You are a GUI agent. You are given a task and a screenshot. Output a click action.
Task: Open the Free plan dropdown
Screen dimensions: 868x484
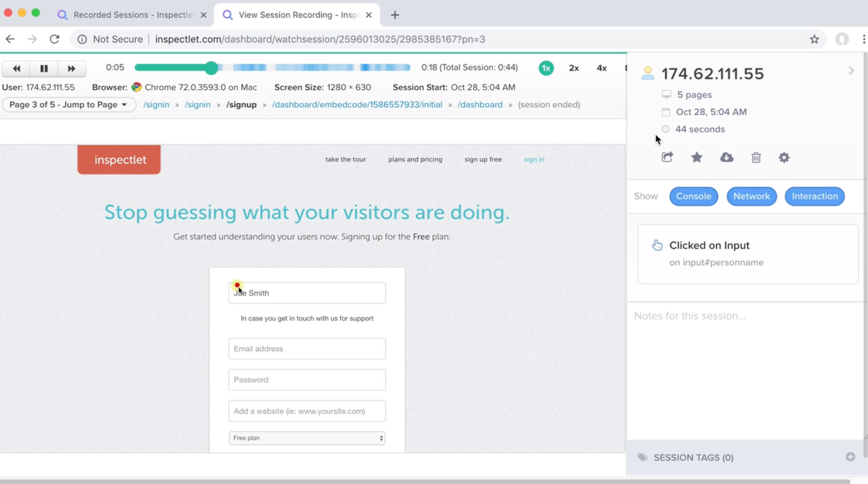pos(307,438)
